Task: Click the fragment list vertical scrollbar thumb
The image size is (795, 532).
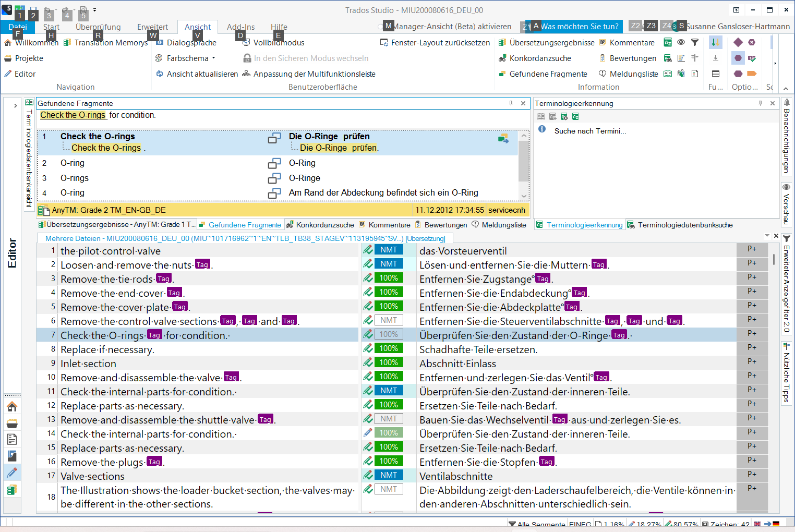Action: [524, 161]
